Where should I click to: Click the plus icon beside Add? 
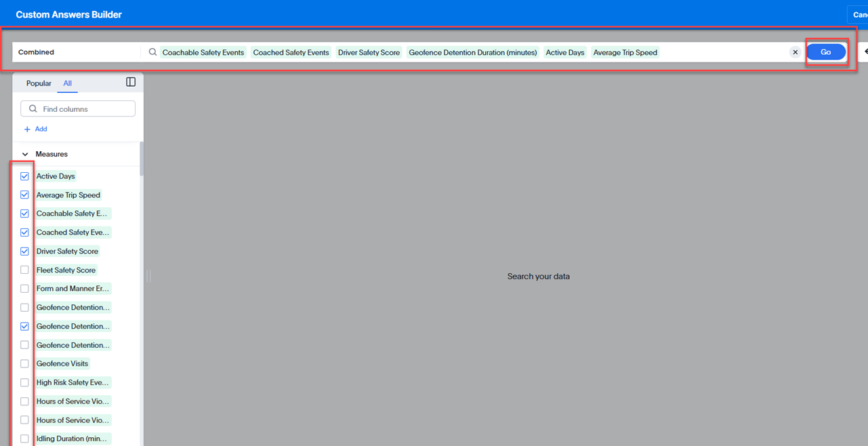coord(27,129)
